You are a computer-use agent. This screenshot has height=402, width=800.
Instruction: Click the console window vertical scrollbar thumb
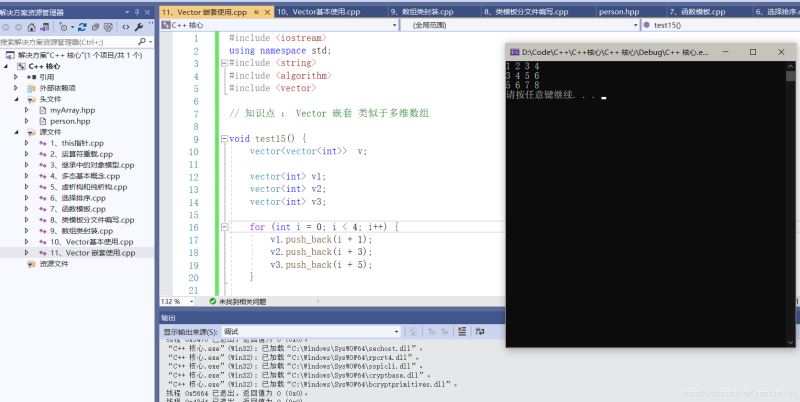(x=790, y=76)
